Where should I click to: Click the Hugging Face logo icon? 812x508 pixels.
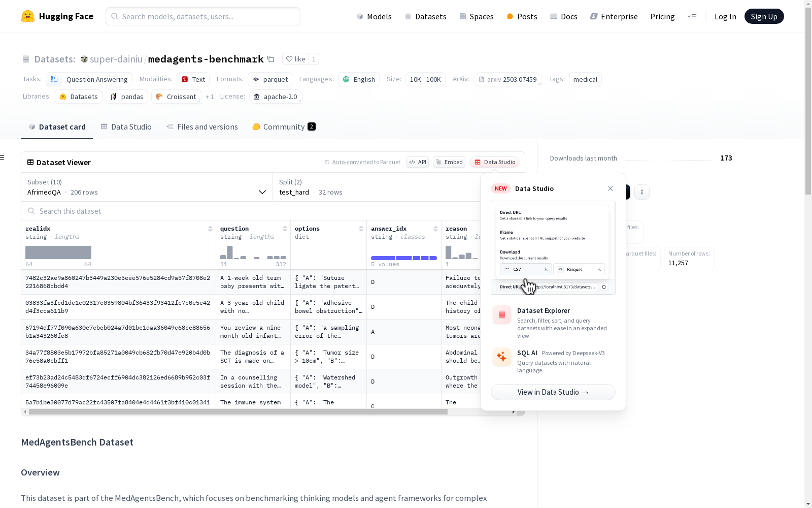point(28,16)
